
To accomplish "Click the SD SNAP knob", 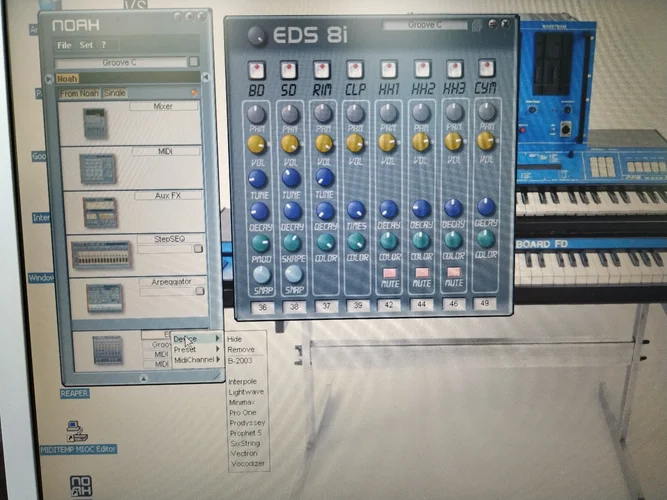I will [x=294, y=274].
